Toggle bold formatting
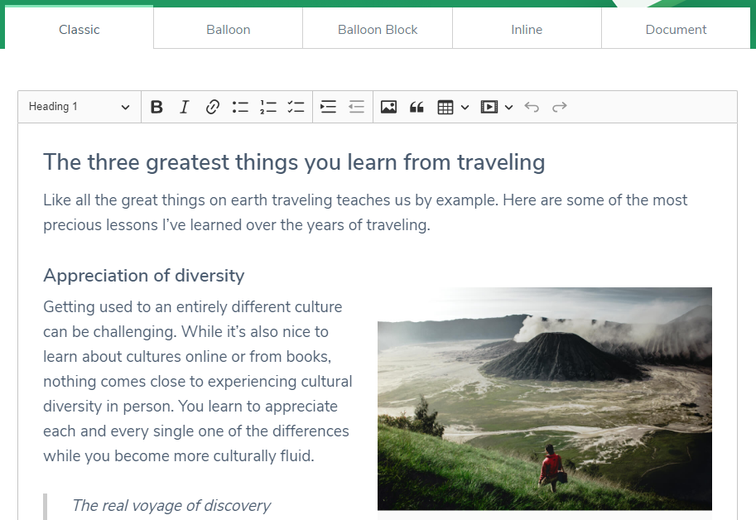756x520 pixels. (157, 107)
